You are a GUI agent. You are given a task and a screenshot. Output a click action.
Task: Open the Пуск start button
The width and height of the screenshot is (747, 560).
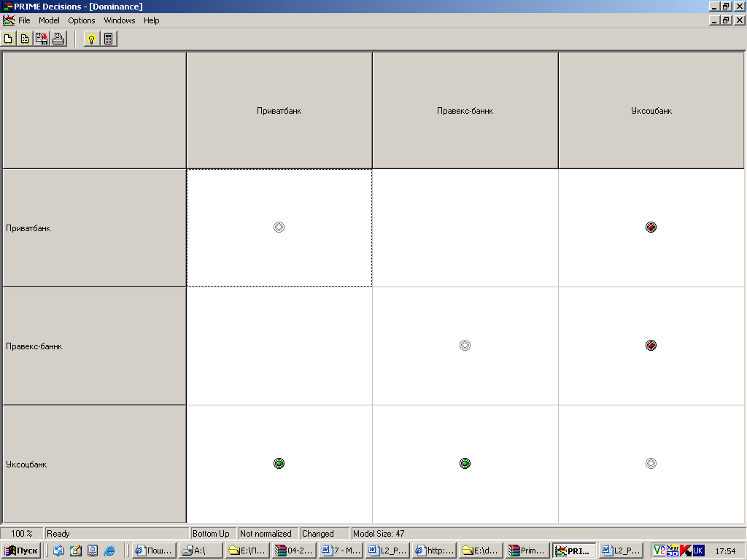(21, 551)
